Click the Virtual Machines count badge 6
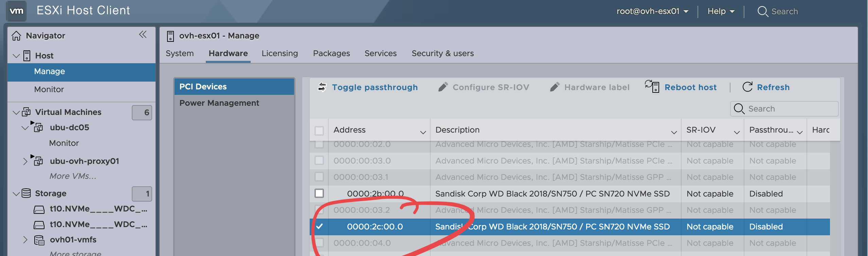 142,113
